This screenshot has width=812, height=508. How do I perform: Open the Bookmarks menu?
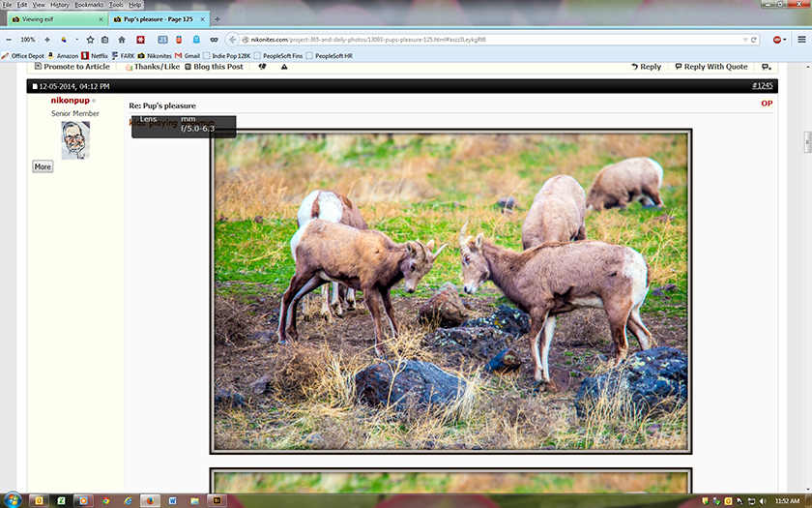coord(89,5)
